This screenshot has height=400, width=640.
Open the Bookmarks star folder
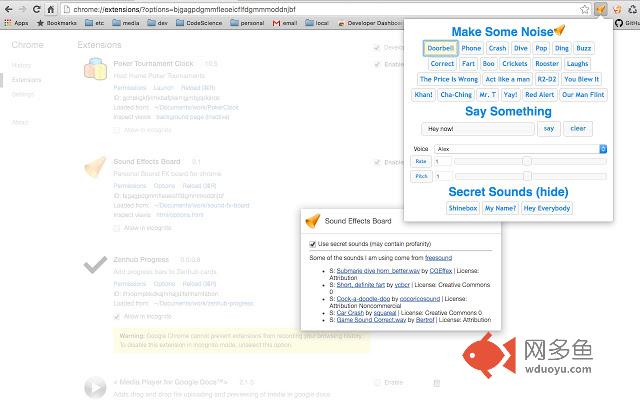point(57,23)
